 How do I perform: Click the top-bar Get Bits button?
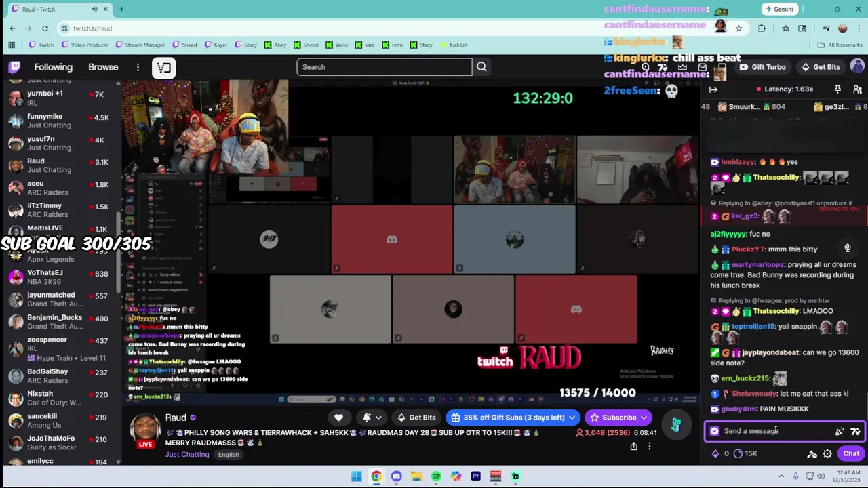[x=821, y=67]
